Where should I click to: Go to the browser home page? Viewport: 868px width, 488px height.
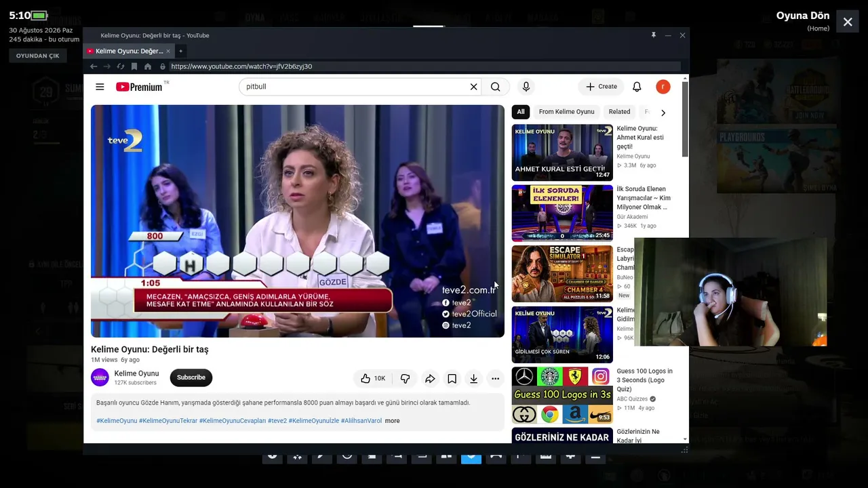(148, 66)
